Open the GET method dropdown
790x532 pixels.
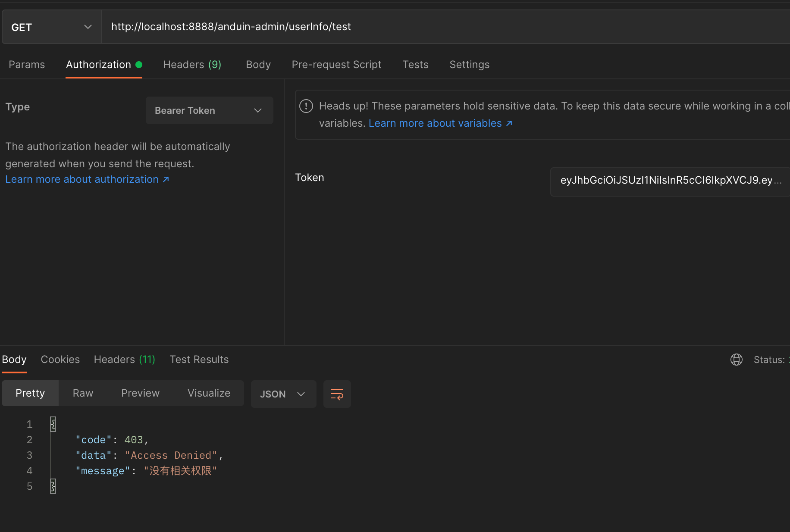pos(52,27)
